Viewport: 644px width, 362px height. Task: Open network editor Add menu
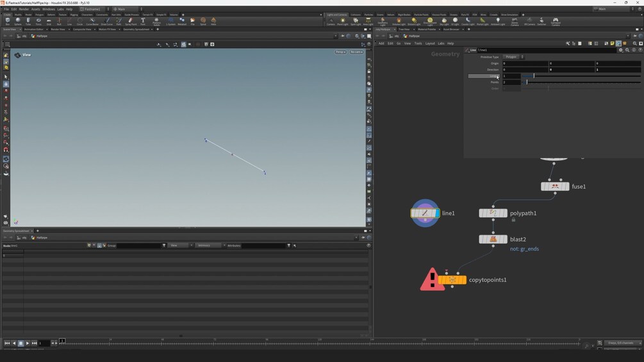381,44
